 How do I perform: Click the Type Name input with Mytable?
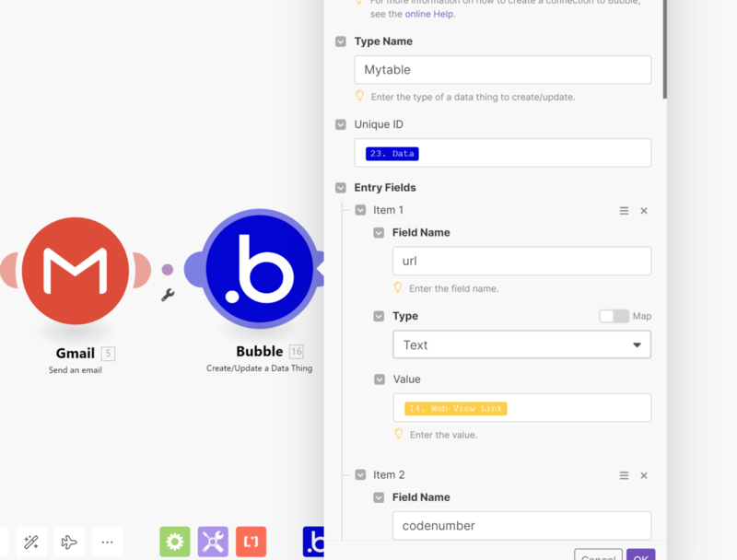coord(502,69)
